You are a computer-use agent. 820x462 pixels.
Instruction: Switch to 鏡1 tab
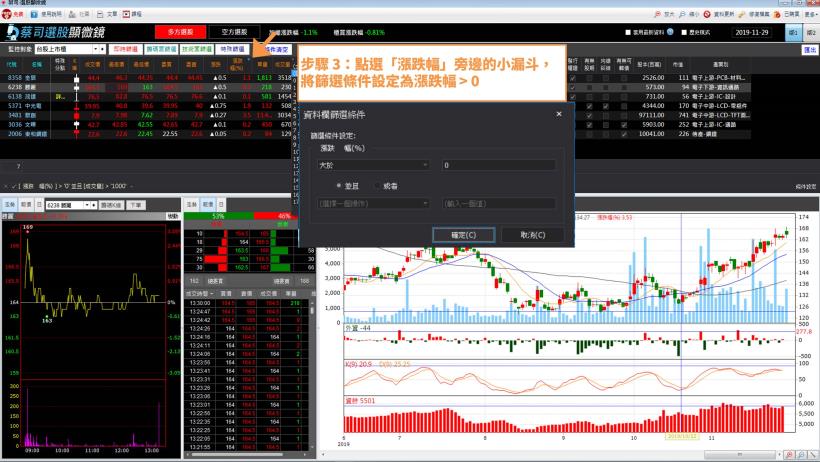[793, 32]
